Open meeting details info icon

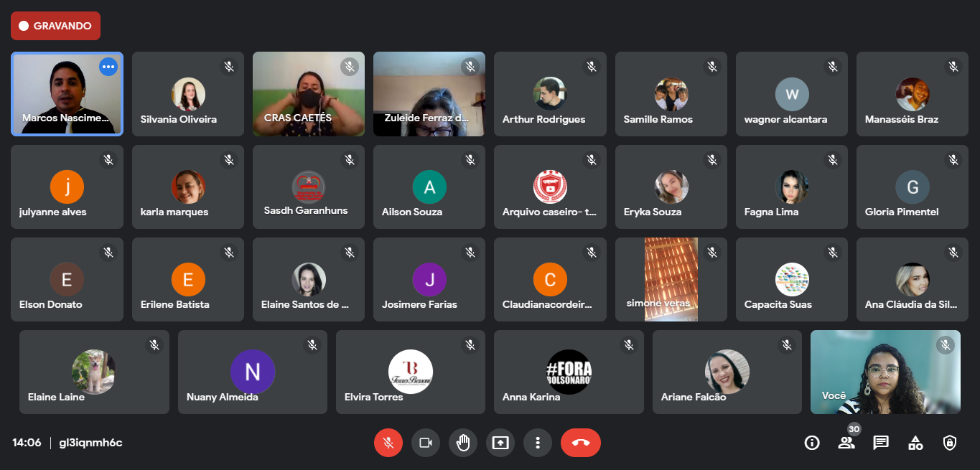point(812,443)
